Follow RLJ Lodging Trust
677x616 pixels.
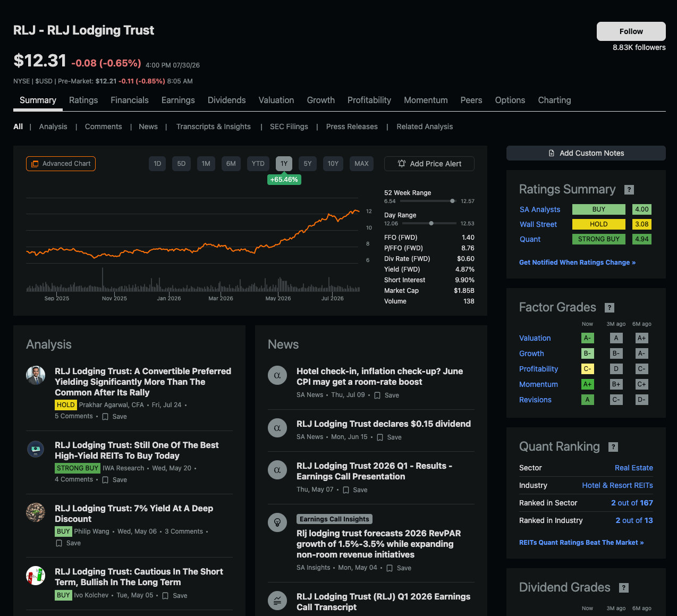click(631, 31)
